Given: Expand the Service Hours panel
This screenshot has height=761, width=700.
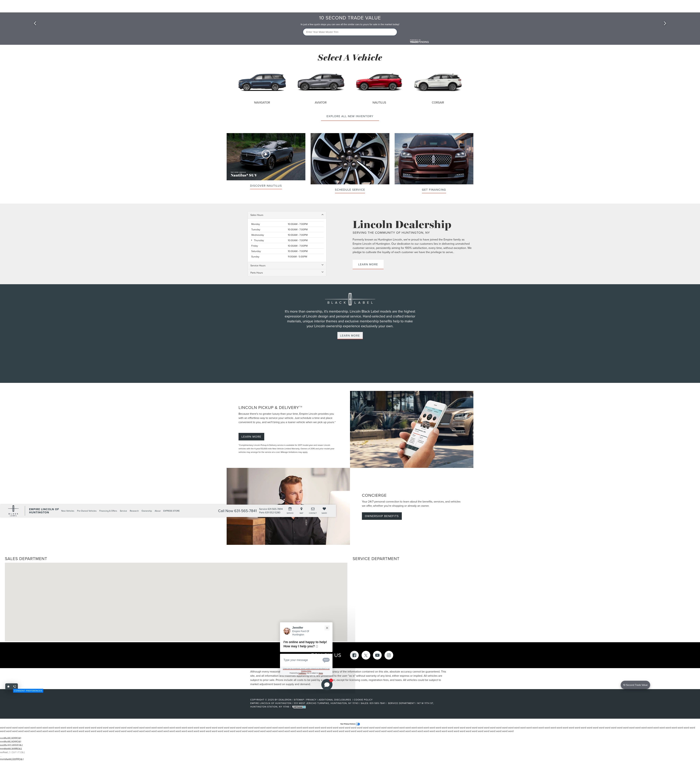Looking at the screenshot, I should (x=287, y=265).
